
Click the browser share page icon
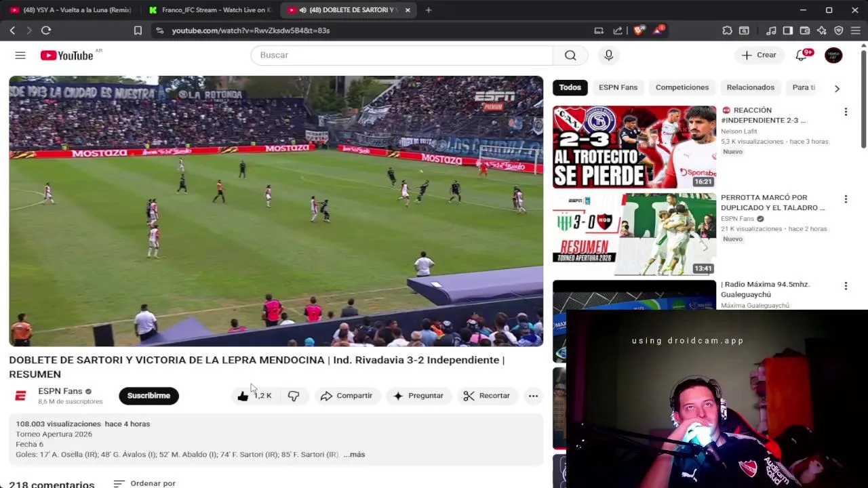[618, 30]
